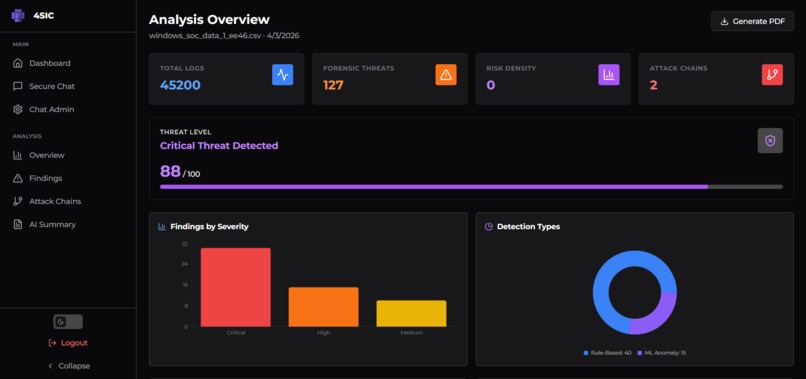This screenshot has width=806, height=379.
Task: Click the AI Summary document icon
Action: click(18, 225)
